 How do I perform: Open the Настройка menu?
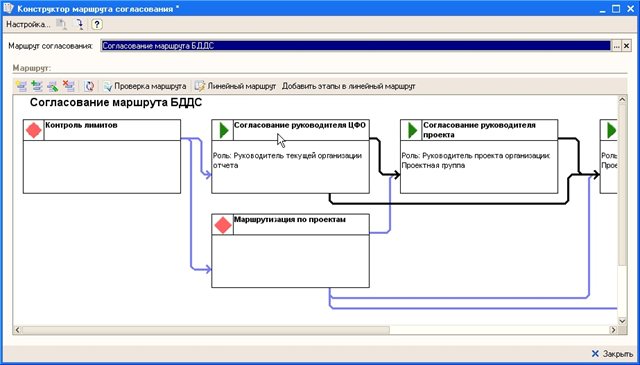tap(28, 24)
